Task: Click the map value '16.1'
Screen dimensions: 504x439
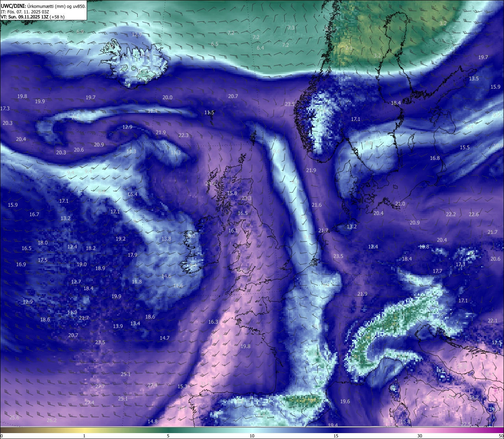Action: pos(233,230)
